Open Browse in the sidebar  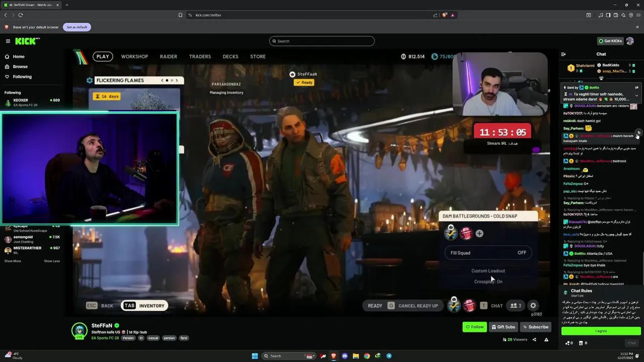(x=20, y=67)
